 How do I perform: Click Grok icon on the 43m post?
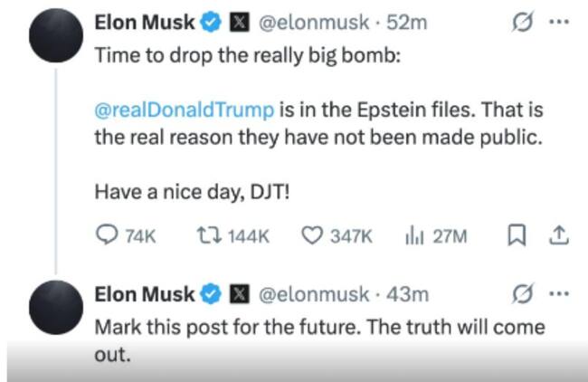pos(520,293)
